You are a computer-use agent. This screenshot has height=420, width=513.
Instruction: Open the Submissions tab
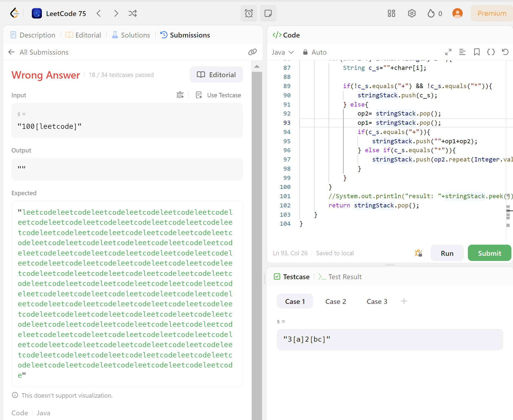click(185, 35)
